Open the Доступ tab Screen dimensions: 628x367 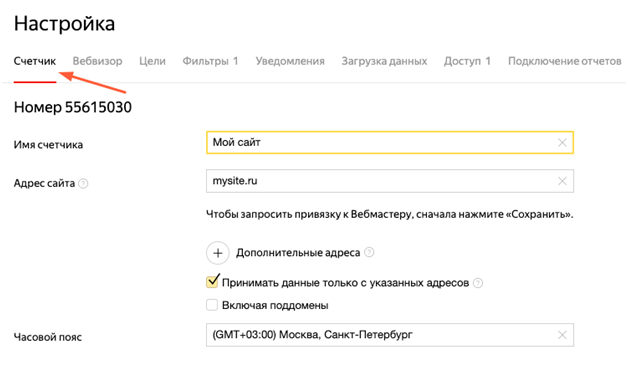click(x=467, y=61)
